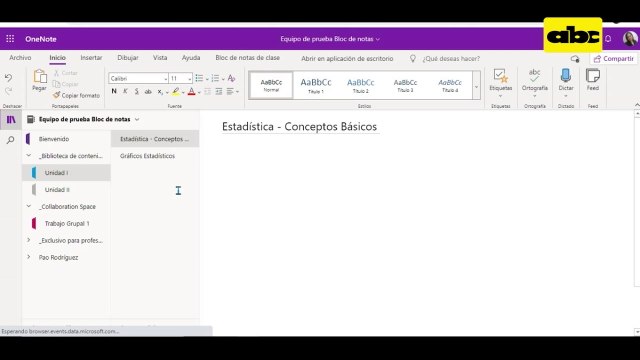
Task: Insert a numbered list
Action: pos(215,78)
